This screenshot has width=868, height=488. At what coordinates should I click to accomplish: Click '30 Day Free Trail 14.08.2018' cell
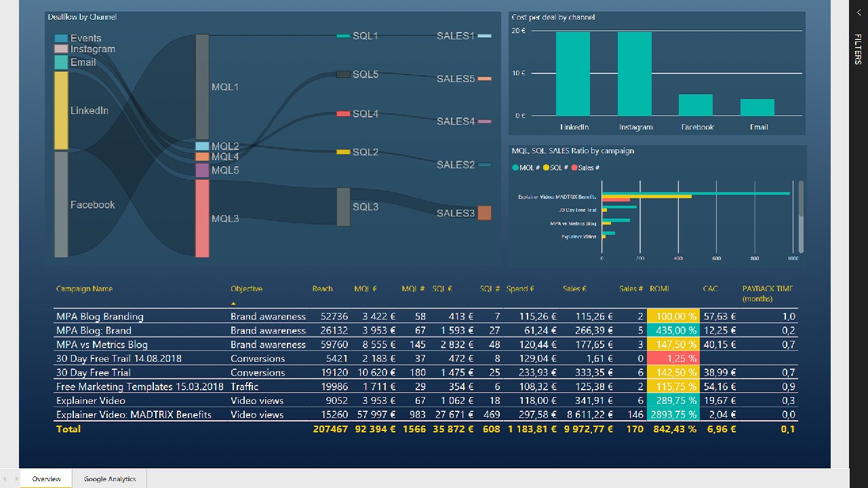[119, 359]
